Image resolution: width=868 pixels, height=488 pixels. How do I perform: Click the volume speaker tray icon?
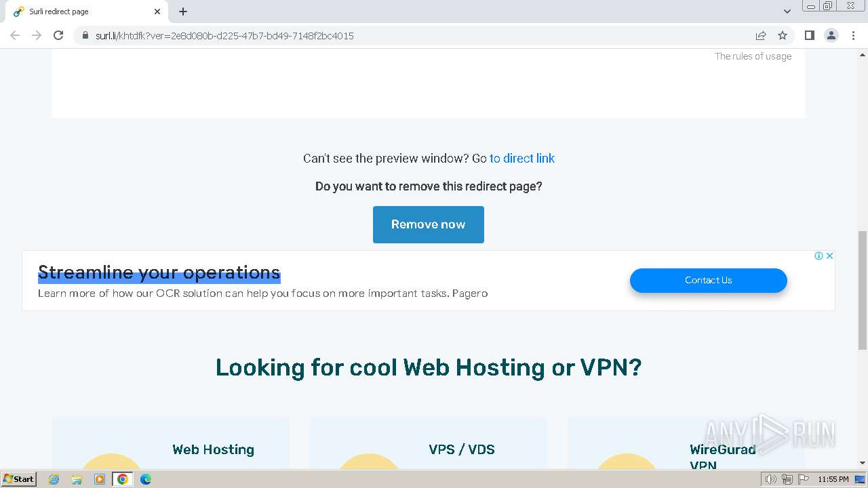click(x=770, y=479)
